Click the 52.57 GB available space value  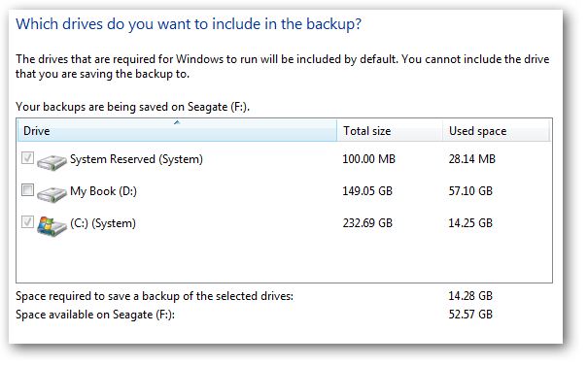tap(470, 314)
